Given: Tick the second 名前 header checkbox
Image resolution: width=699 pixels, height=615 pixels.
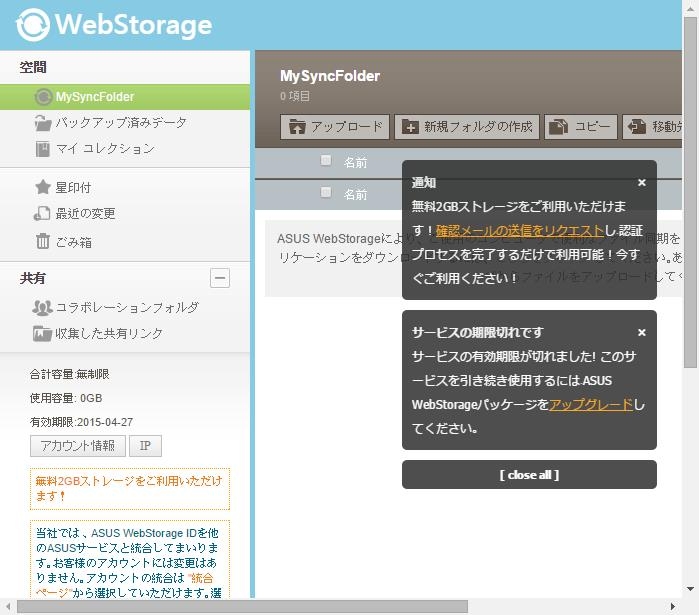Looking at the screenshot, I should pyautogui.click(x=326, y=192).
